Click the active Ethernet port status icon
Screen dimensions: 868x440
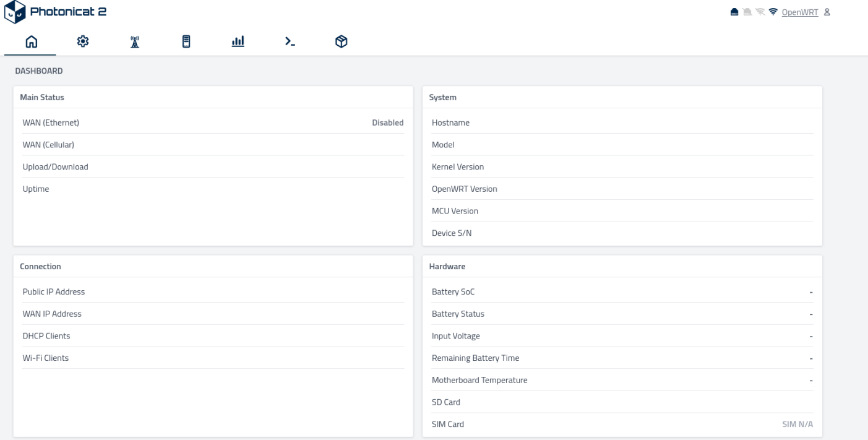tap(734, 12)
